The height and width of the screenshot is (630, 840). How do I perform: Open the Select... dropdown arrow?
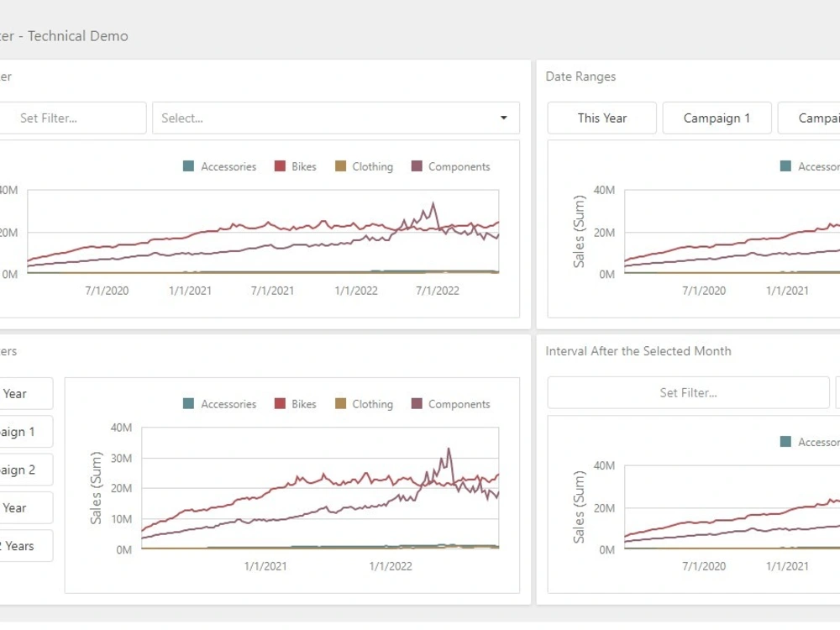pos(503,118)
